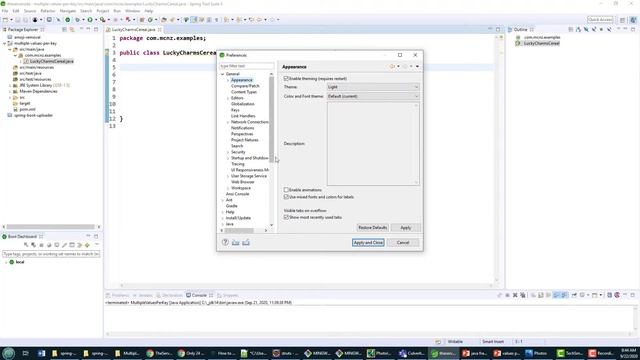640x360 pixels.
Task: Click the Remove launch icon in Console toolbar
Action: point(515,295)
